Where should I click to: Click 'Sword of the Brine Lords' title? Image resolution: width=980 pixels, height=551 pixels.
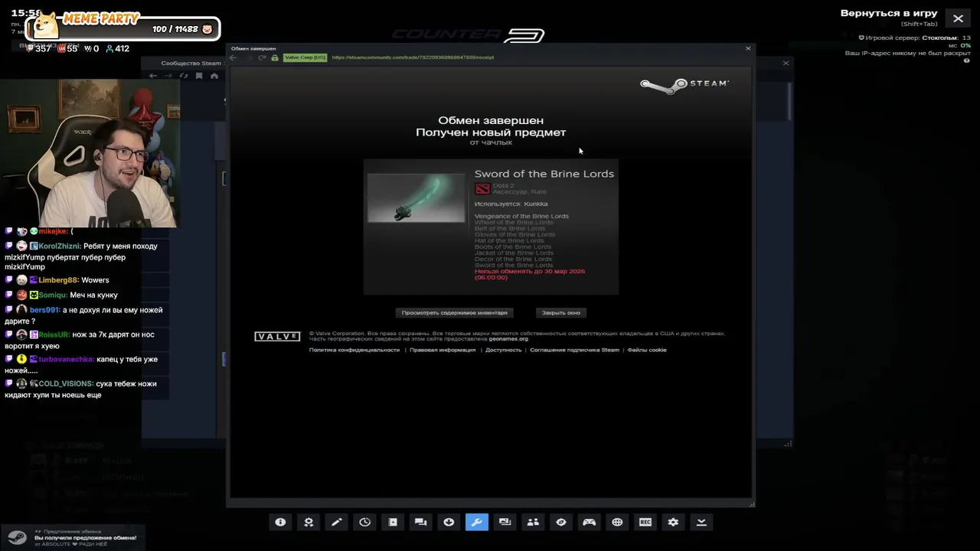coord(544,174)
